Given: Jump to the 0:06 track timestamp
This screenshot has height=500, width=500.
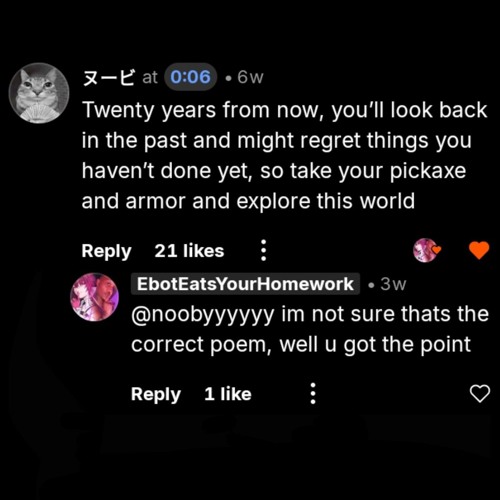Looking at the screenshot, I should (x=190, y=77).
